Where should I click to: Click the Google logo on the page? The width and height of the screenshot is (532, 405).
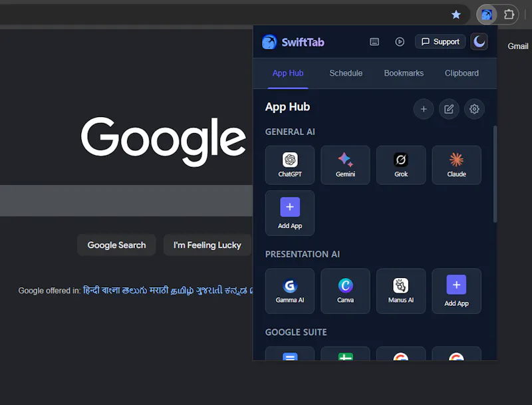(x=164, y=142)
